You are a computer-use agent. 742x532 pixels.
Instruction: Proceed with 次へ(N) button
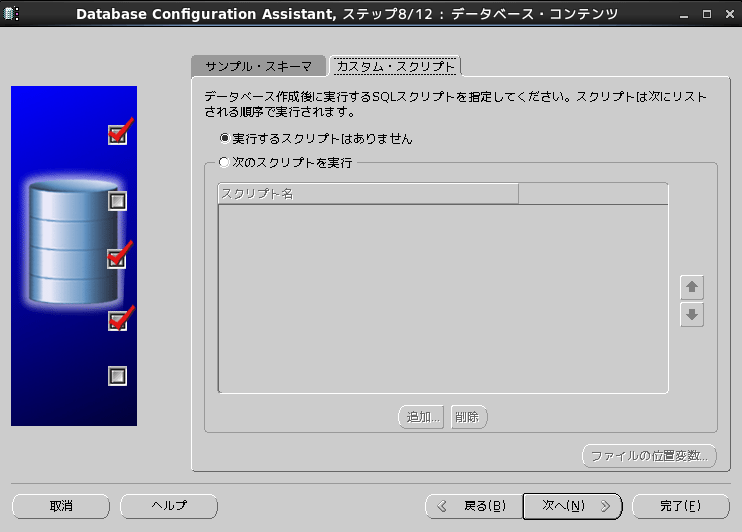(572, 505)
